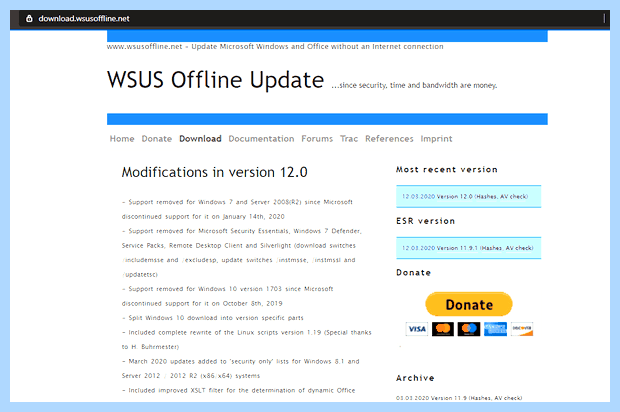Screen dimensions: 620x412
Task: Open the References navigation link
Action: tap(389, 139)
